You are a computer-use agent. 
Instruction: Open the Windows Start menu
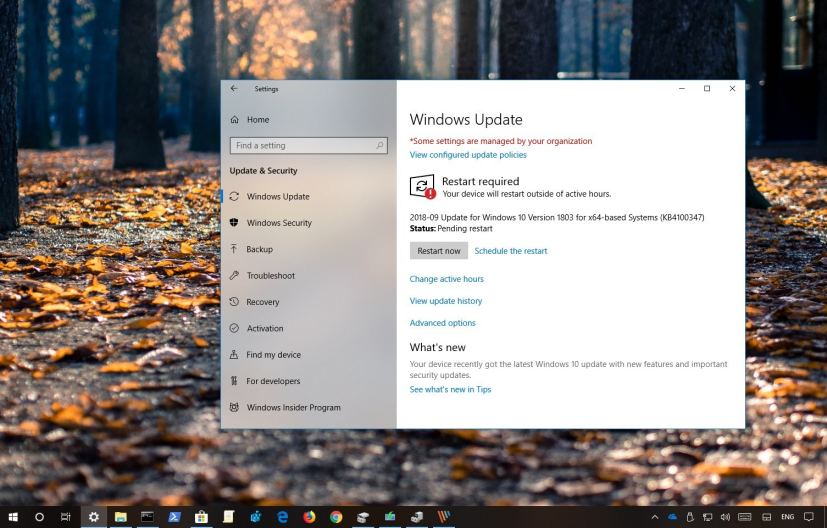pyautogui.click(x=13, y=517)
